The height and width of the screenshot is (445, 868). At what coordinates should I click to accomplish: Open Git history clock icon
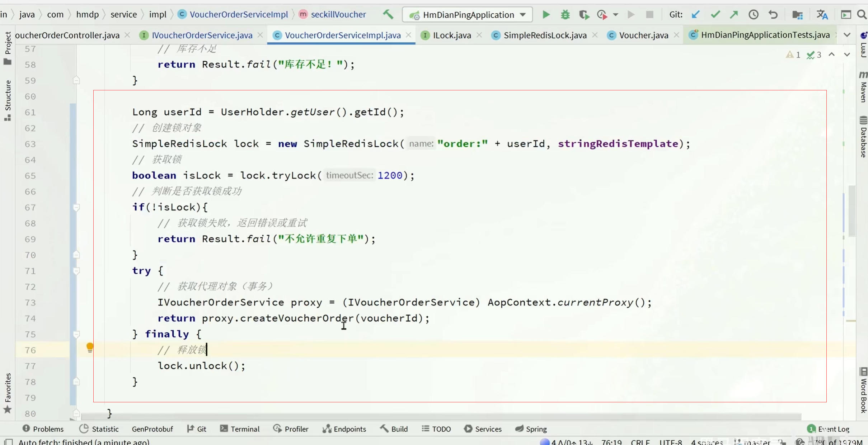pyautogui.click(x=753, y=15)
